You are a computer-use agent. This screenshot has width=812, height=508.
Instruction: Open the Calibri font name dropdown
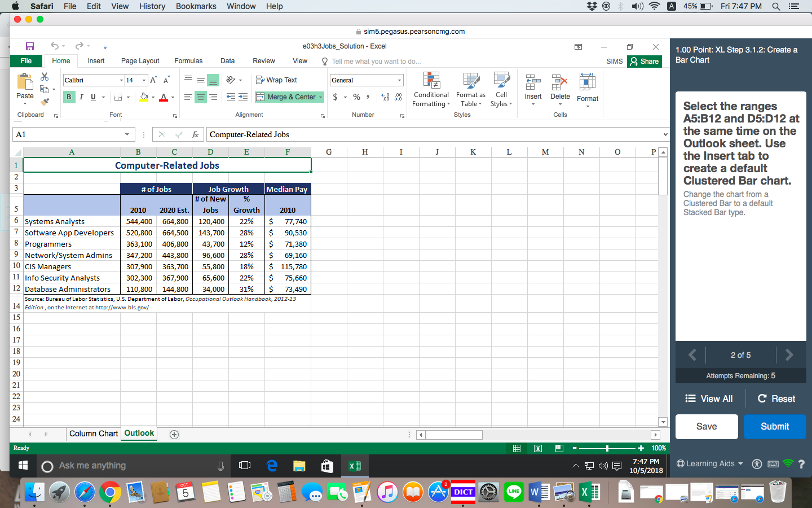121,80
